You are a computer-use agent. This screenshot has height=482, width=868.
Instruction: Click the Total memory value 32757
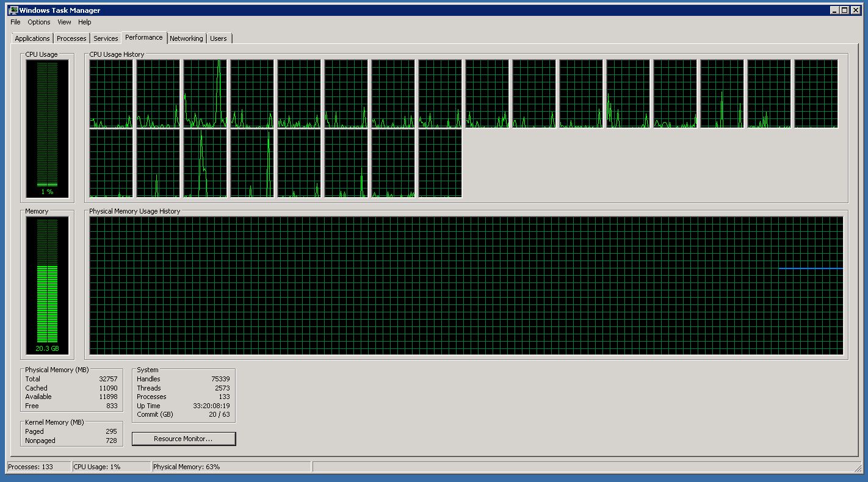tap(108, 379)
